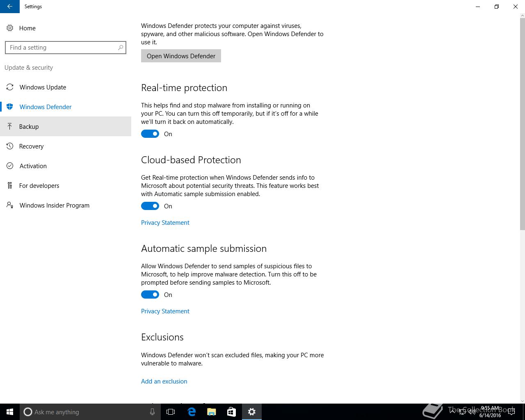
Task: Select For developers in the sidebar
Action: (66, 185)
